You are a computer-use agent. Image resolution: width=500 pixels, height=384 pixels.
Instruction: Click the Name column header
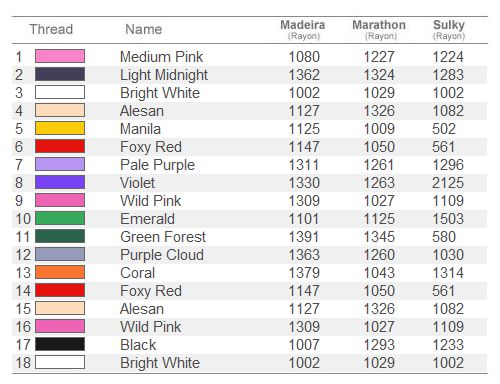(x=144, y=29)
